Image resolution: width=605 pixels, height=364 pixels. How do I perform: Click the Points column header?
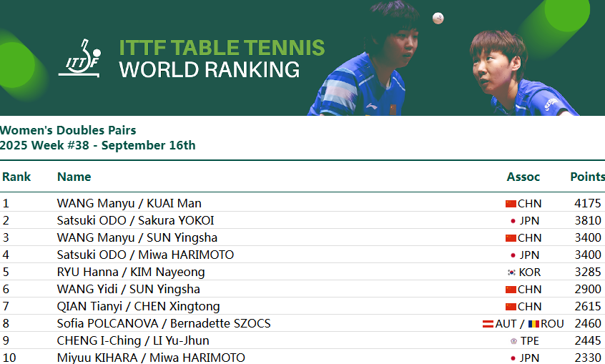coord(588,177)
